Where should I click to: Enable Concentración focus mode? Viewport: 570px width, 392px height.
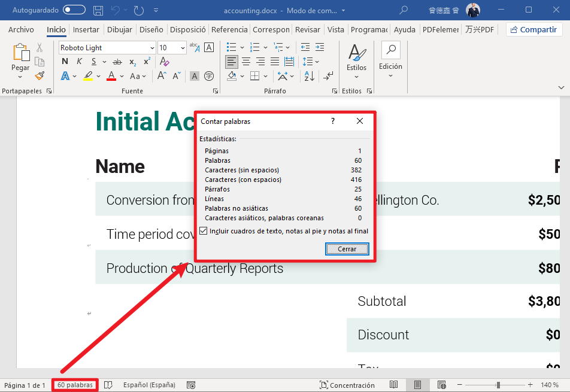[347, 385]
